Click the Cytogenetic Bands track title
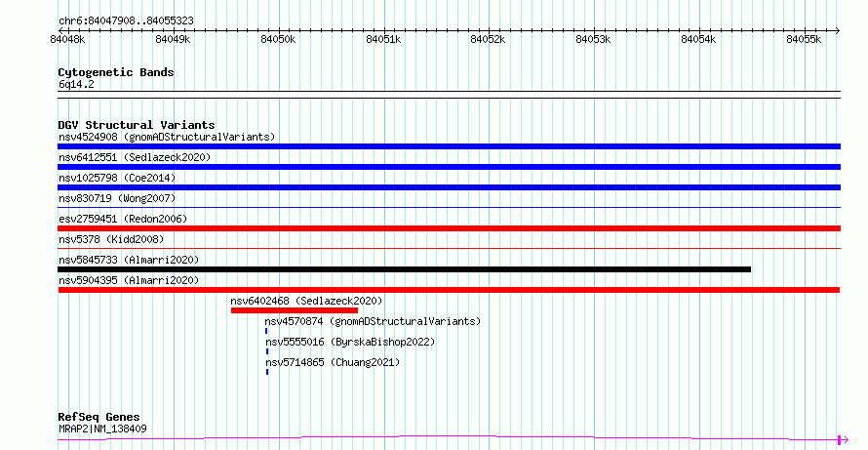 116,72
